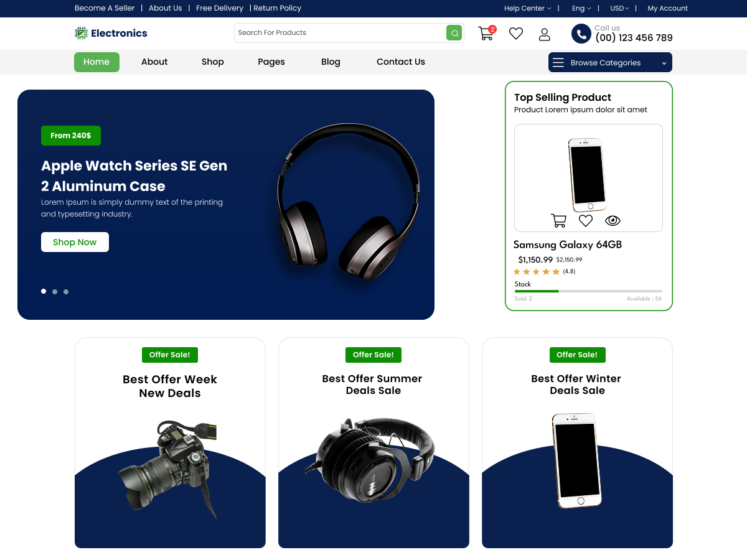Image resolution: width=747 pixels, height=560 pixels.
Task: Open the USD currency dropdown
Action: point(619,8)
